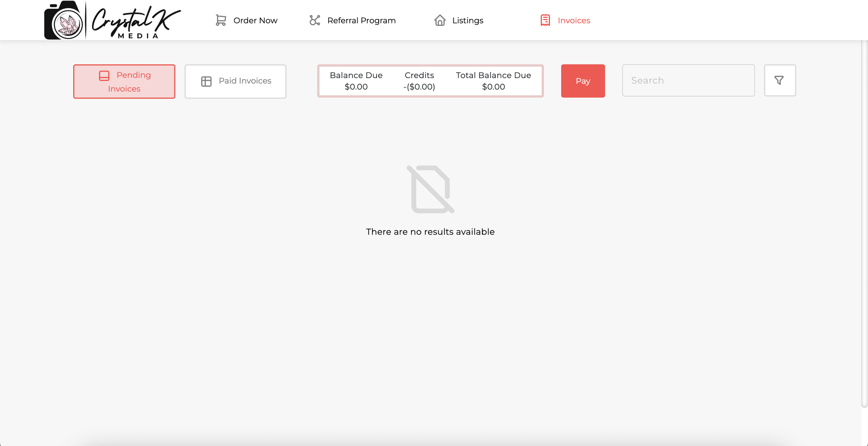This screenshot has height=446, width=868.
Task: Click the Total Balance Due amount
Action: 493,87
